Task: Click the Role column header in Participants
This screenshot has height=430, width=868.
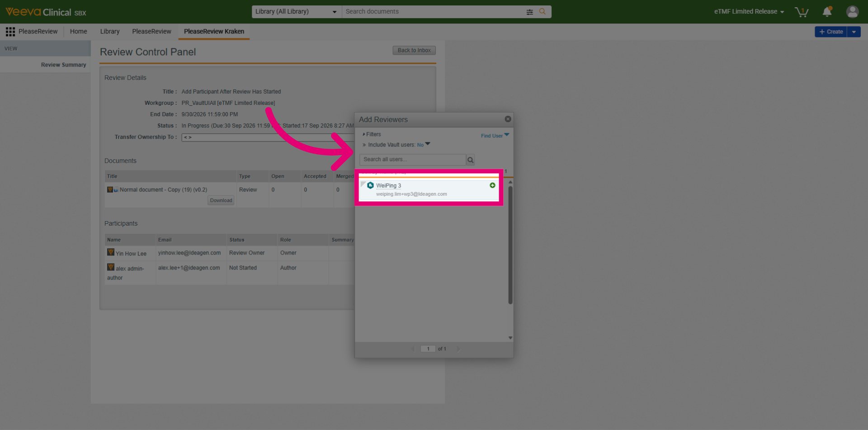Action: (x=303, y=240)
